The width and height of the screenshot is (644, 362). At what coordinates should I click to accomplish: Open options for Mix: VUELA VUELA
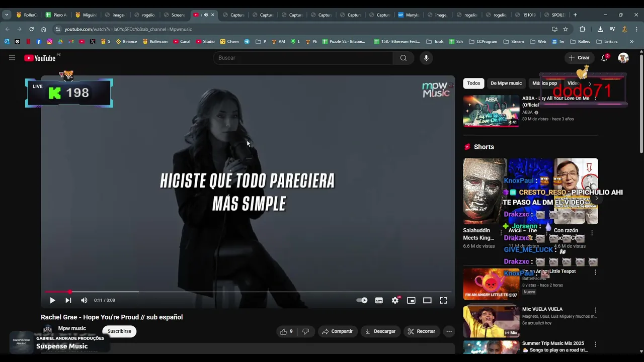(595, 310)
